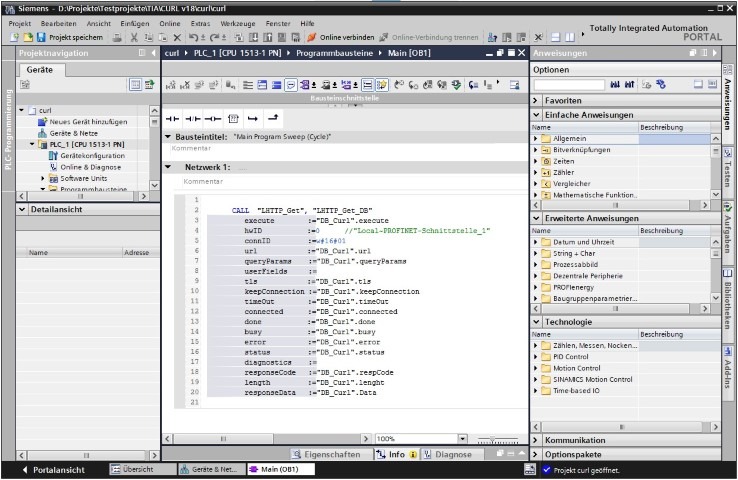The image size is (738, 480).
Task: Toggle favorites display in editor
Action: pyautogui.click(x=382, y=85)
